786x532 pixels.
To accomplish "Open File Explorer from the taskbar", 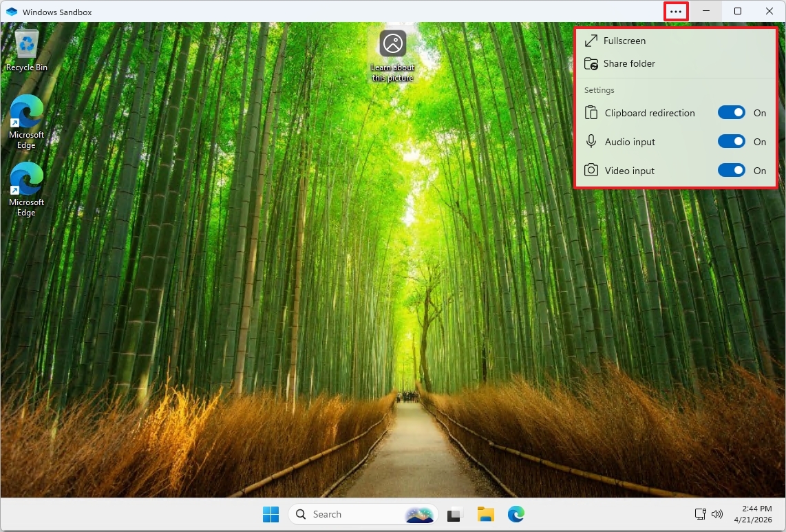I will coord(485,513).
